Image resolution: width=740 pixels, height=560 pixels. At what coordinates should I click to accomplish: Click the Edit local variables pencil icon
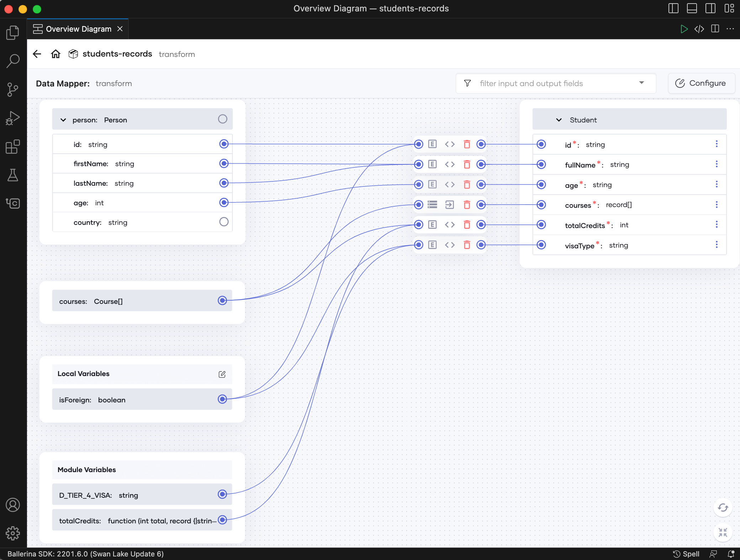(x=222, y=374)
